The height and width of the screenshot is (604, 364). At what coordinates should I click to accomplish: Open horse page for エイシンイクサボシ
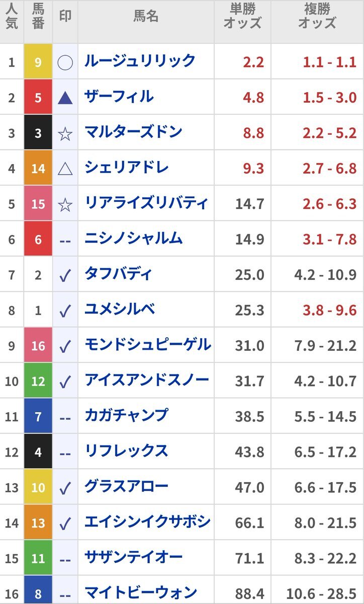[x=147, y=522]
